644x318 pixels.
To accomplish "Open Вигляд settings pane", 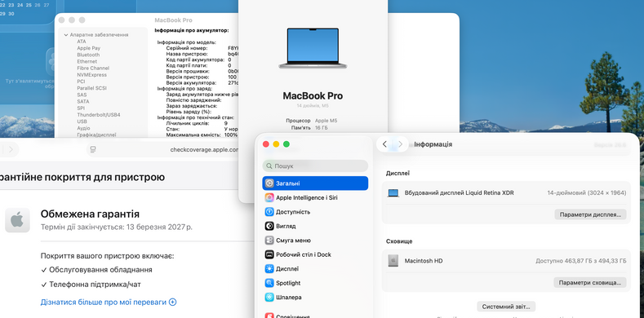I will point(315,226).
